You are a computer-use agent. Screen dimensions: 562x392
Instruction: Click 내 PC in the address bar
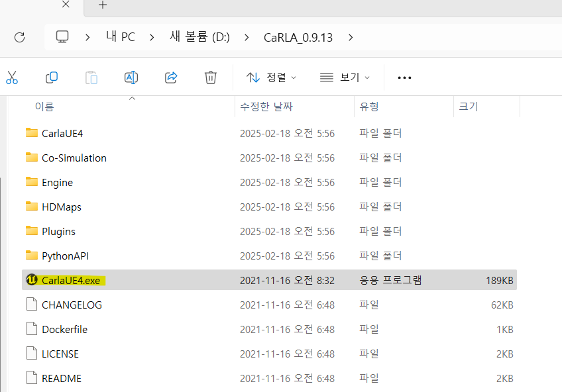[121, 37]
